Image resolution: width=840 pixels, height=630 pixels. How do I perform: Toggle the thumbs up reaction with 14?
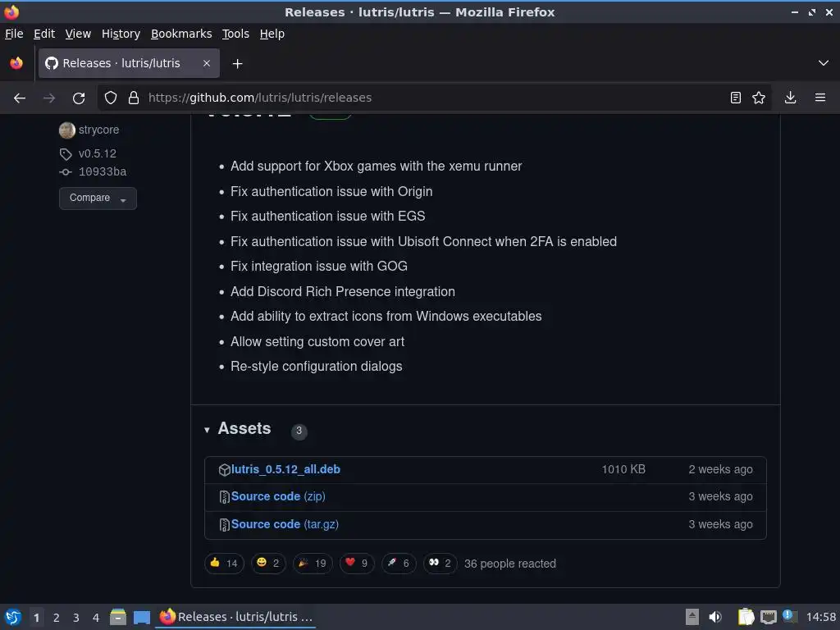coord(225,563)
